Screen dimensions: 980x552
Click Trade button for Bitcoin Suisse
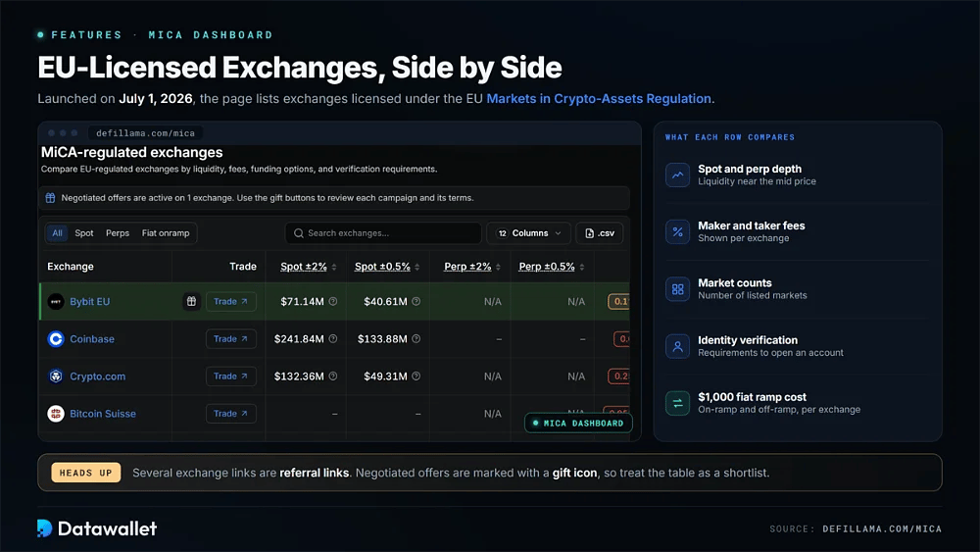click(230, 413)
